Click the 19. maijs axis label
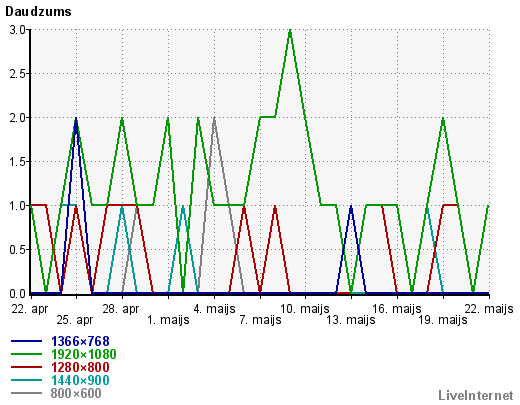The height and width of the screenshot is (405, 520). [443, 320]
